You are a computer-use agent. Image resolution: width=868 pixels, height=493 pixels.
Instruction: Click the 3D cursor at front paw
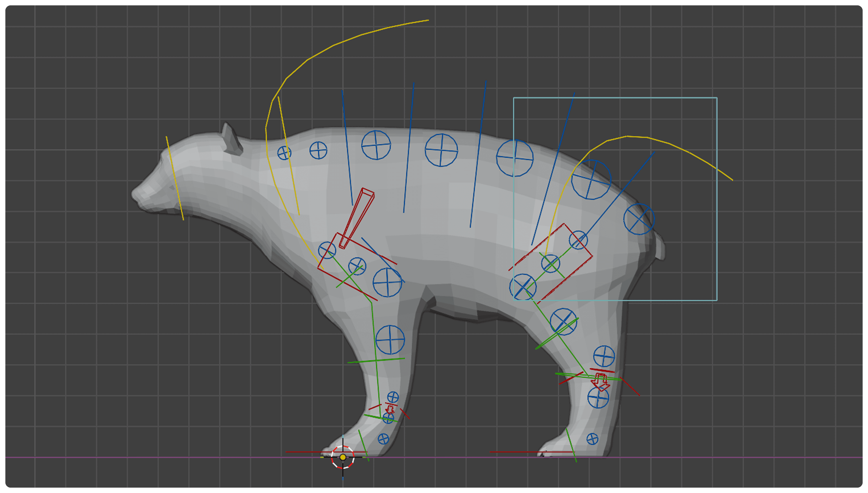343,457
